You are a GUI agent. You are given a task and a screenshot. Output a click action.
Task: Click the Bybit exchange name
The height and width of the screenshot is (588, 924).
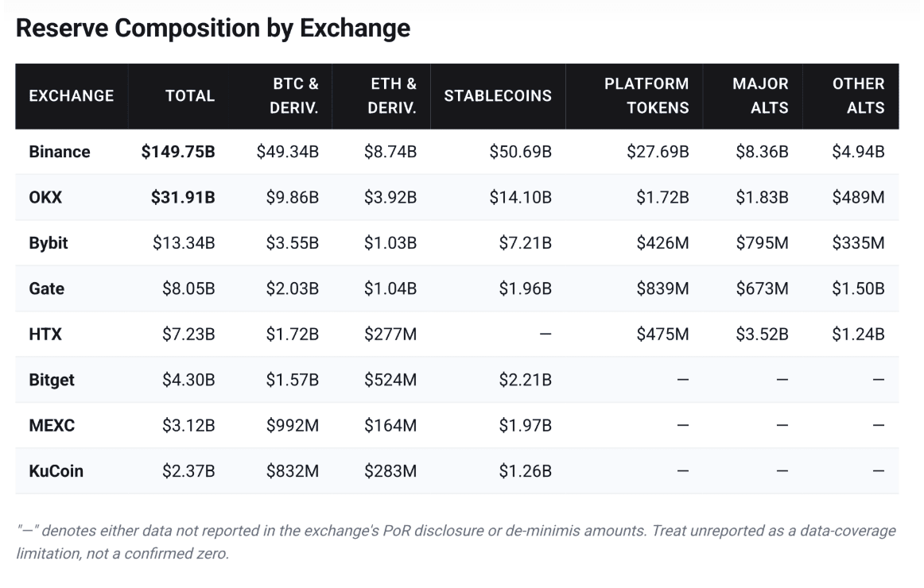pyautogui.click(x=49, y=243)
